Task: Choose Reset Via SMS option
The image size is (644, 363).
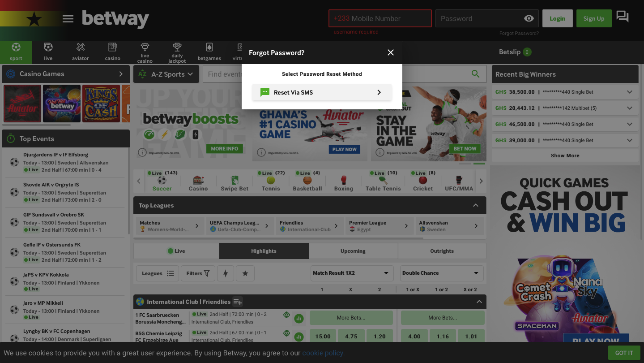Action: point(322,92)
